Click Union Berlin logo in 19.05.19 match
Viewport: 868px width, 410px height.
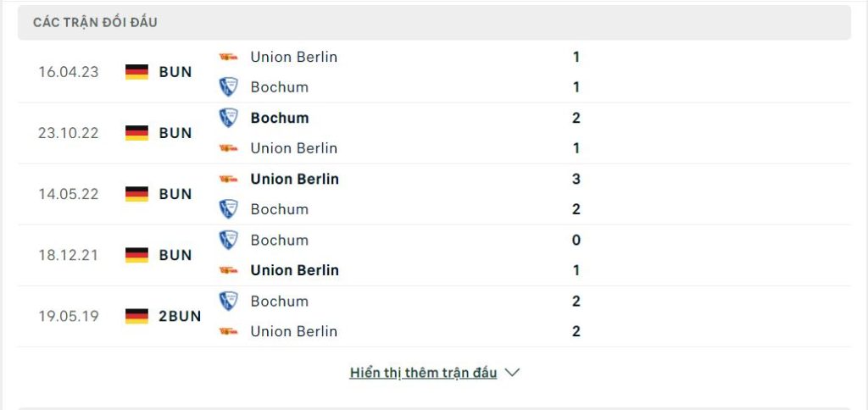click(228, 331)
